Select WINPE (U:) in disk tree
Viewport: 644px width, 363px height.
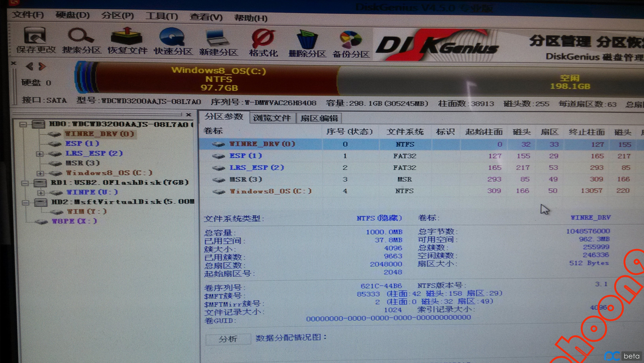[92, 192]
